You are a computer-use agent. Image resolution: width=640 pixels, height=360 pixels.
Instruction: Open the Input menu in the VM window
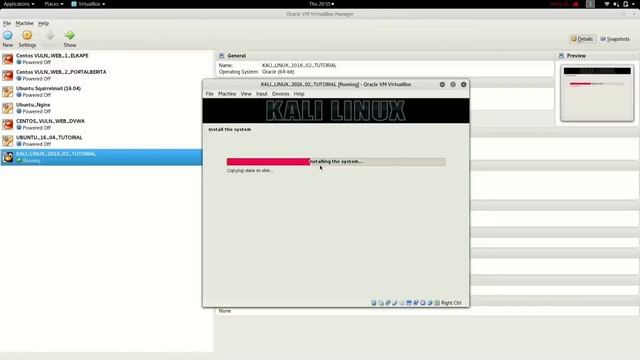[262, 93]
